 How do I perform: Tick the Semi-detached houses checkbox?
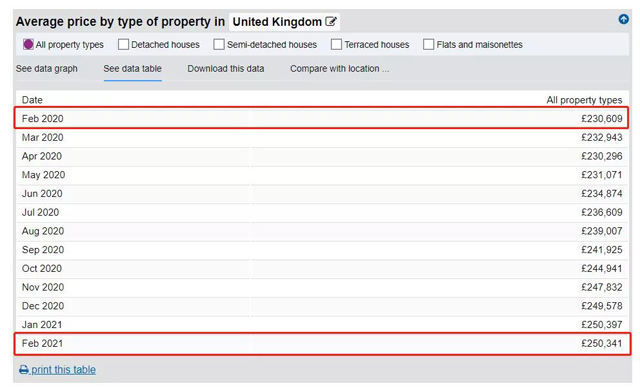(x=219, y=44)
